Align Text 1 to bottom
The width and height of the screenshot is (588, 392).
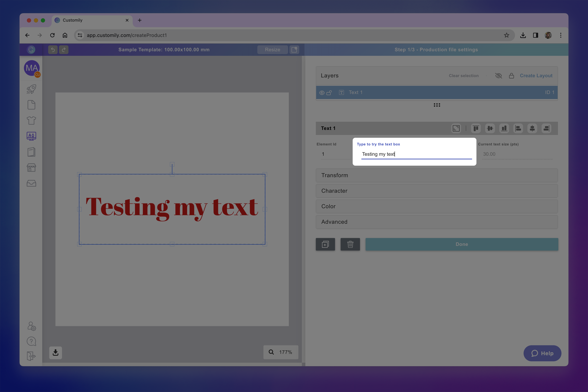pos(504,128)
